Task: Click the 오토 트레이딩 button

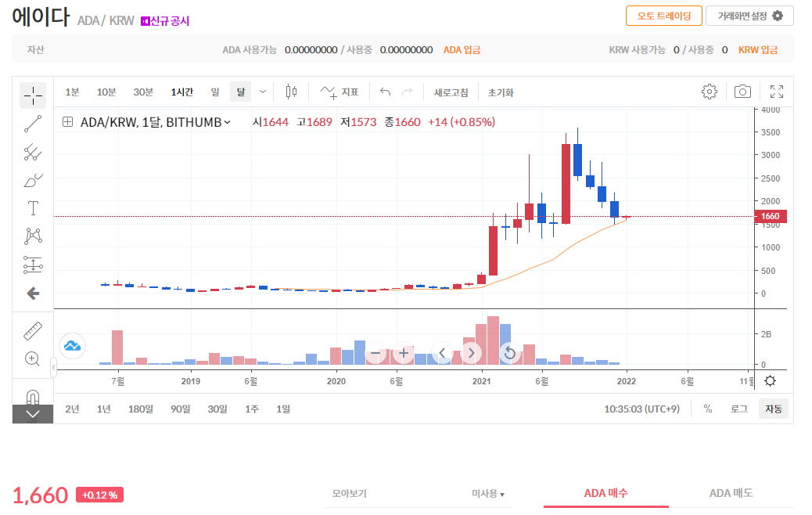Action: [664, 16]
